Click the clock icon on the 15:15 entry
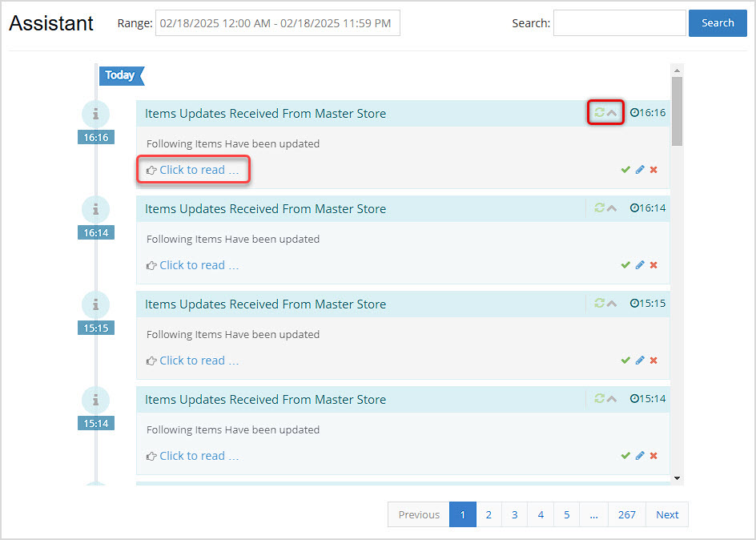 [x=633, y=303]
